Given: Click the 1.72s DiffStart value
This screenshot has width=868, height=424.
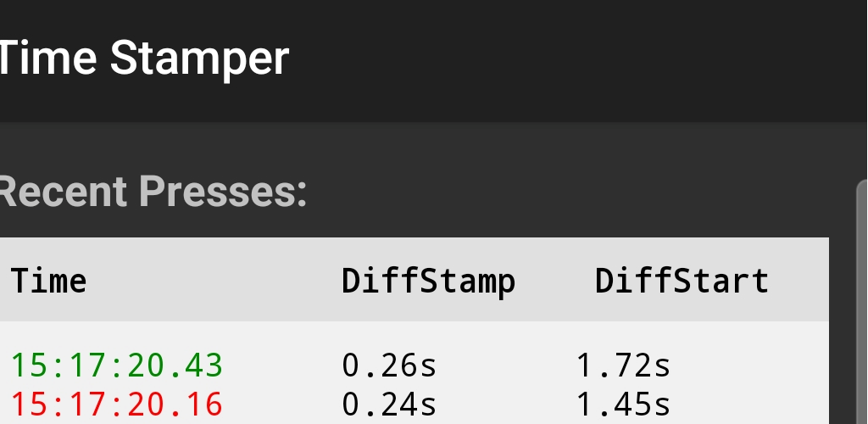Looking at the screenshot, I should 623,365.
